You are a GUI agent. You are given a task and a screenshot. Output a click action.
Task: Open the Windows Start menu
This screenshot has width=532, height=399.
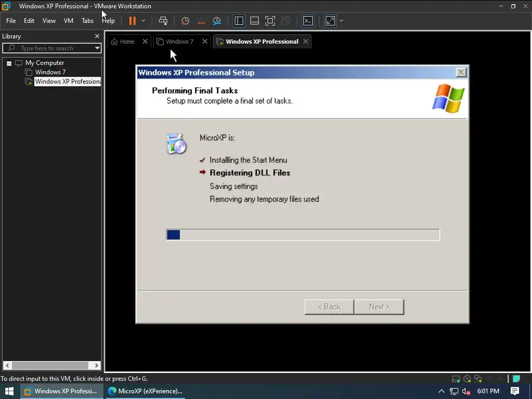[x=9, y=391]
